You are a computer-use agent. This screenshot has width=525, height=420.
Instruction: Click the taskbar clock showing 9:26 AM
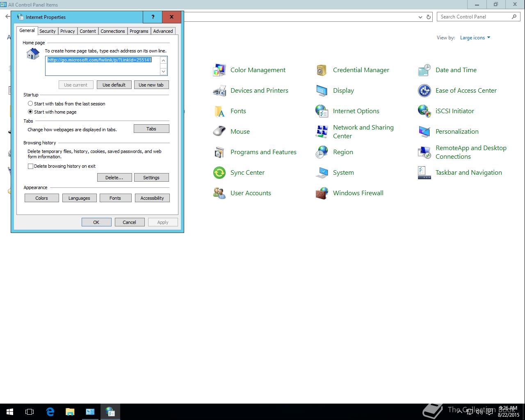point(509,412)
